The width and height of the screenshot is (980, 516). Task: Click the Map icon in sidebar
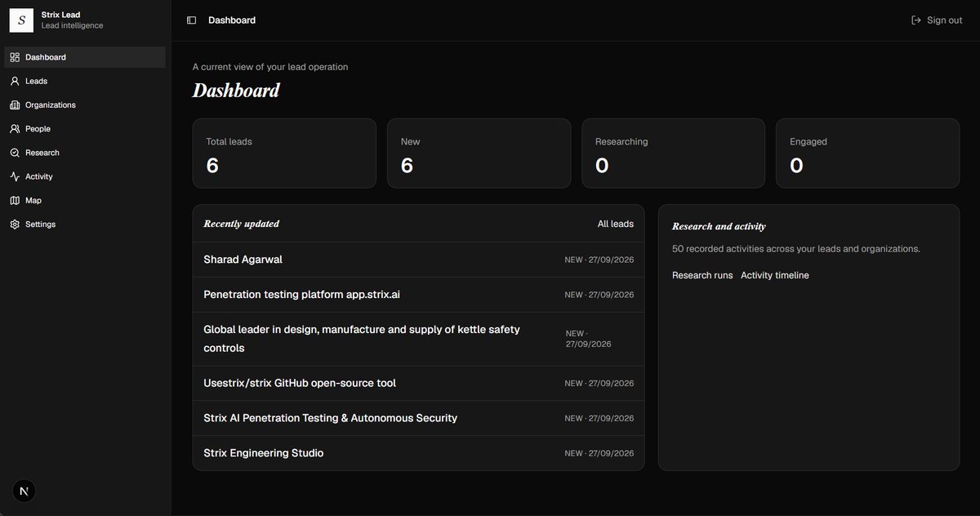click(x=15, y=200)
